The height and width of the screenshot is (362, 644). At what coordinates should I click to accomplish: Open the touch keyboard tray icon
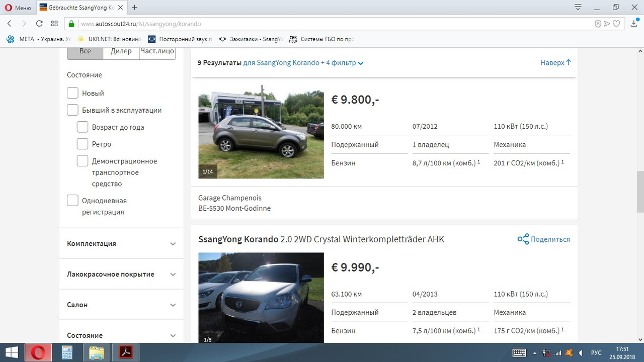(519, 352)
